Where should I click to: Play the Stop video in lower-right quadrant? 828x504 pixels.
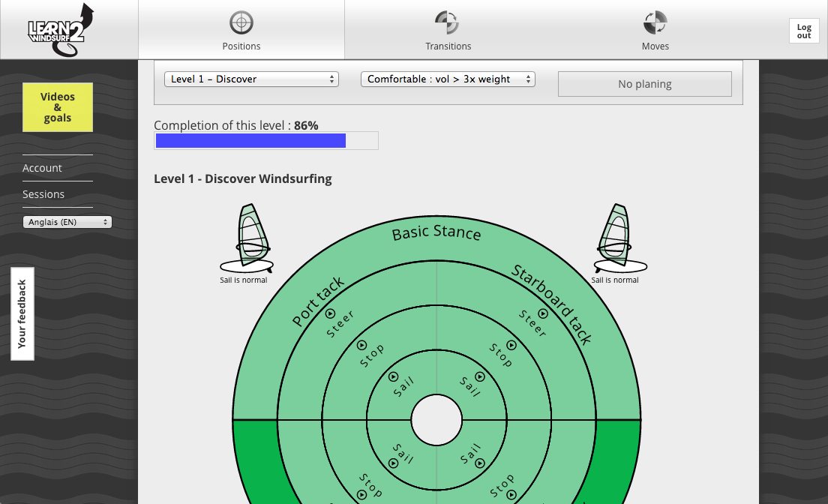tap(511, 495)
